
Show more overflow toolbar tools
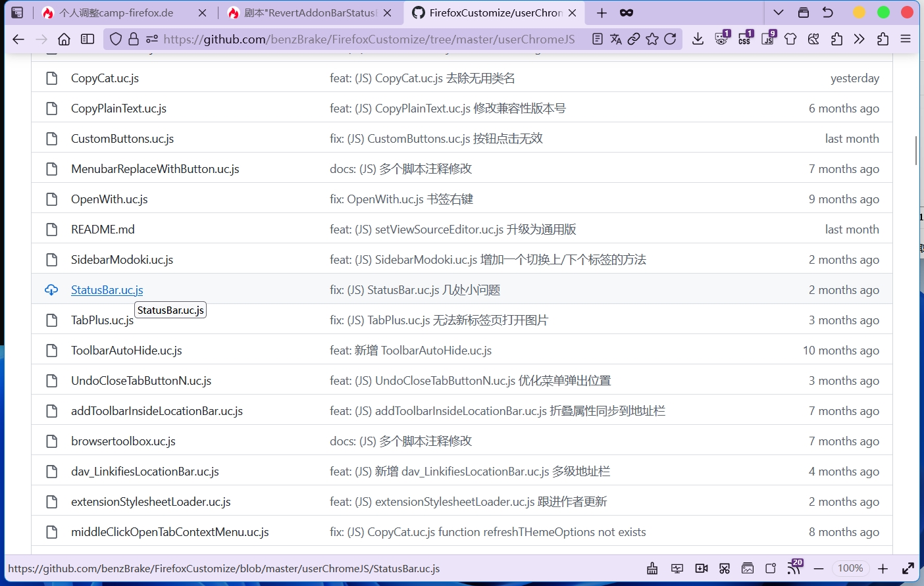tap(860, 39)
